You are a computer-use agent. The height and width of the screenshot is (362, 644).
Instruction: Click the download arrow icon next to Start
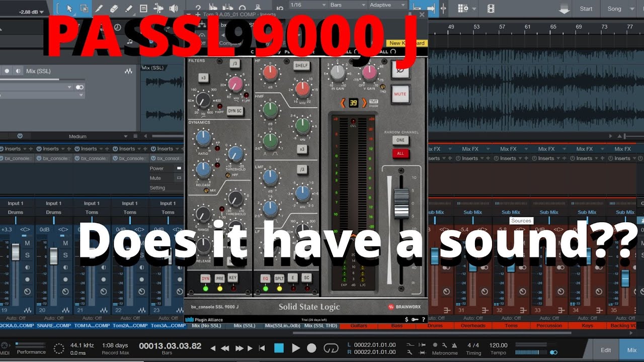564,9
